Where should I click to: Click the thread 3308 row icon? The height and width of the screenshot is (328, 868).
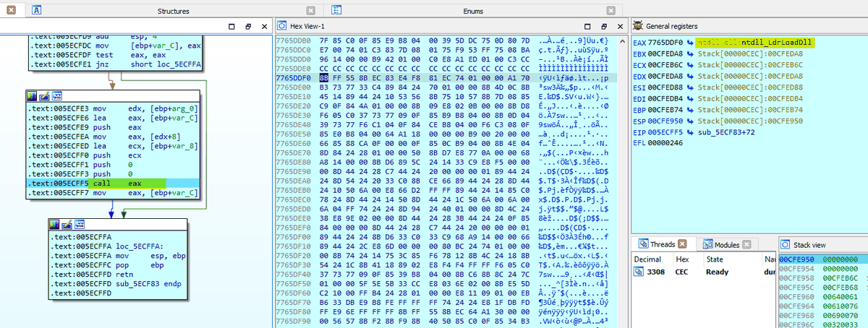coord(640,272)
